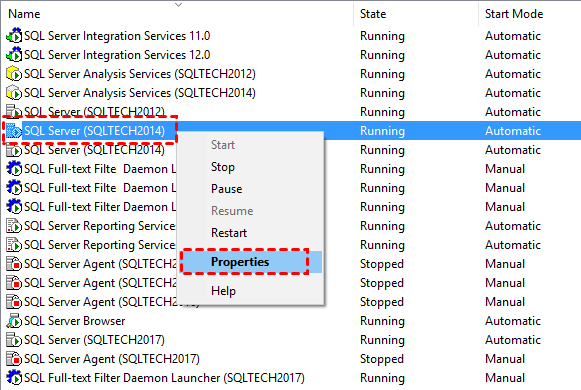Image resolution: width=581 pixels, height=390 pixels.
Task: Click the Start Mode column header
Action: tap(514, 14)
